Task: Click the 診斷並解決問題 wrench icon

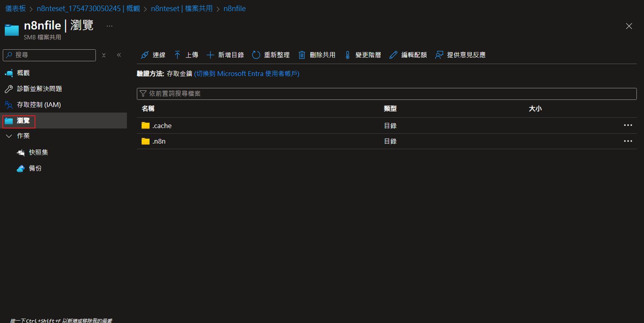Action: tap(9, 89)
